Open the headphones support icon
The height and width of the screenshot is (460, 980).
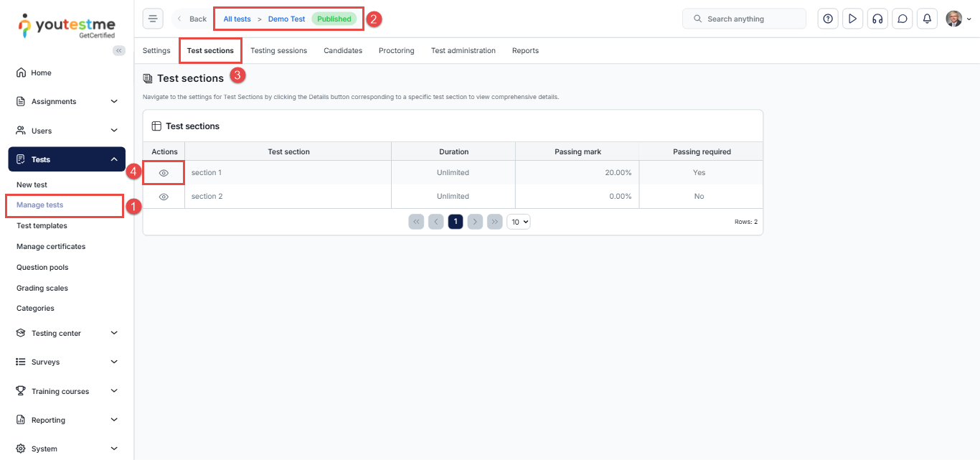coord(877,19)
